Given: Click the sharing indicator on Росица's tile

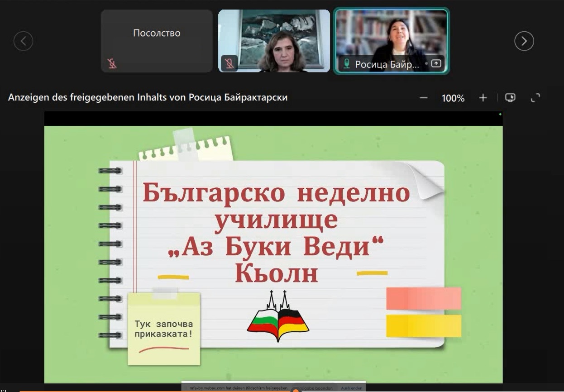Looking at the screenshot, I should click(x=436, y=64).
